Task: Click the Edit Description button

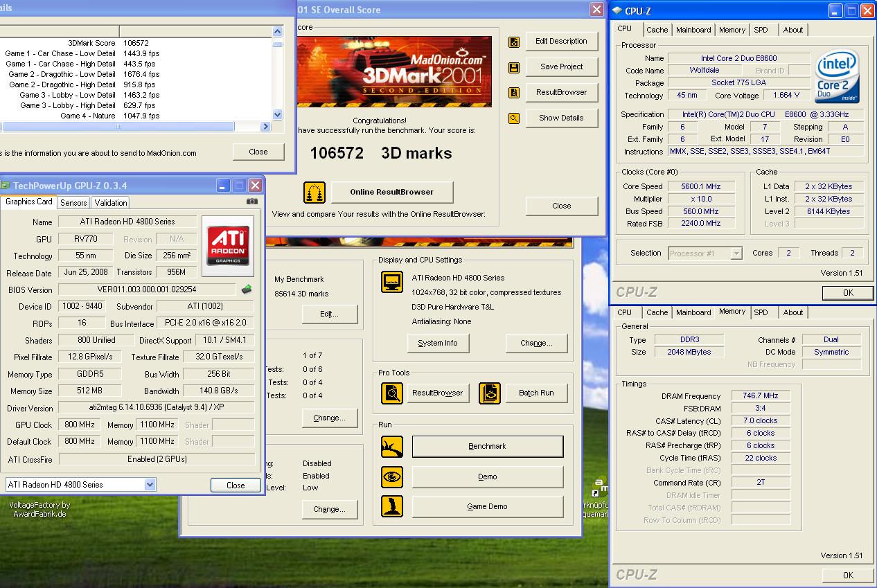Action: 561,42
